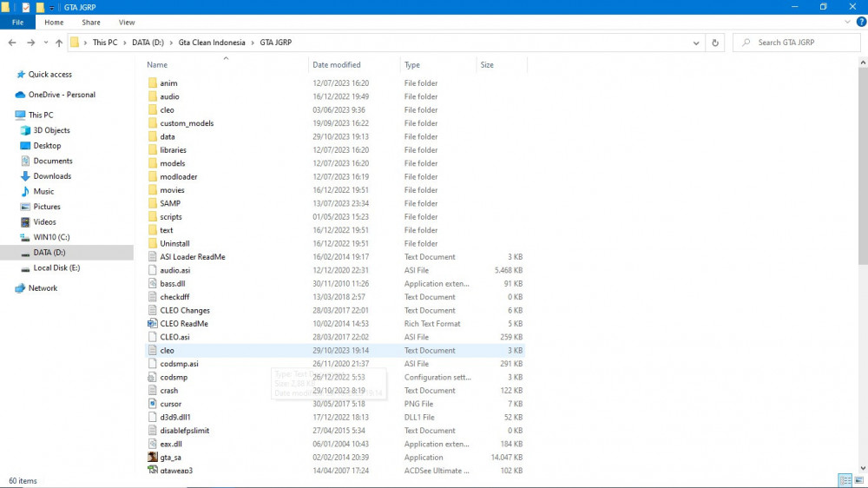Sort files by Date modified column
Screen dimensions: 868x488
coord(336,65)
